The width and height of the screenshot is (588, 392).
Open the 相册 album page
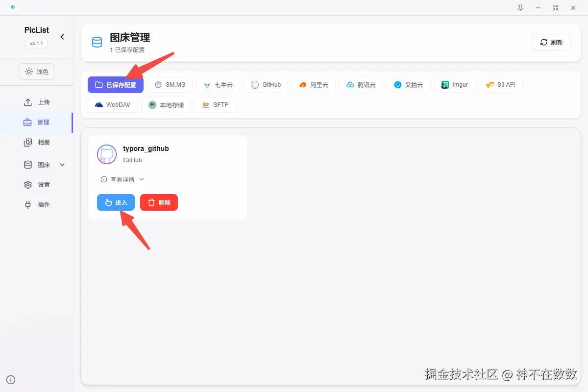click(x=36, y=143)
